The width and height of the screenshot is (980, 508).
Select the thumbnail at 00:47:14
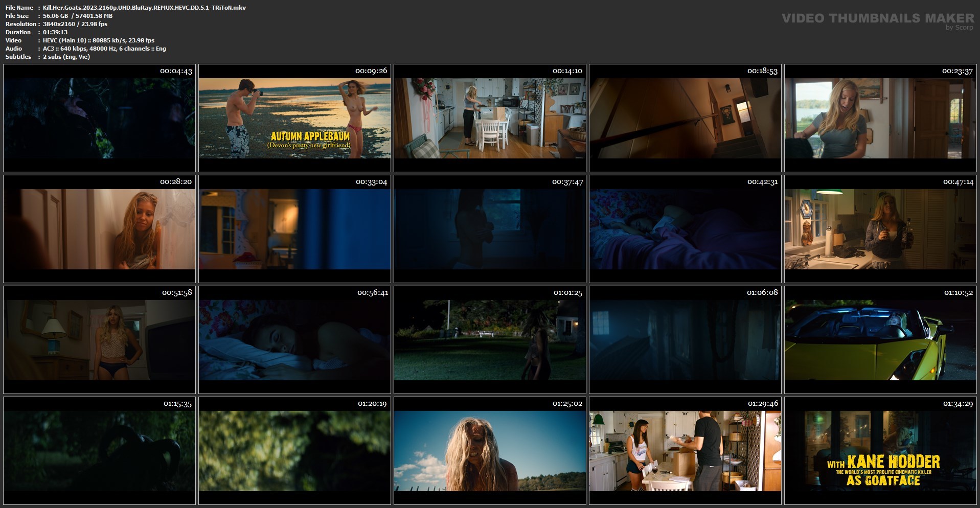pos(880,229)
